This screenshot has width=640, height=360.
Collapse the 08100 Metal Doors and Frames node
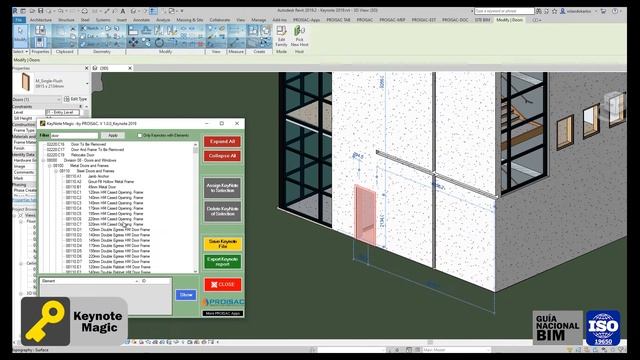click(50, 166)
